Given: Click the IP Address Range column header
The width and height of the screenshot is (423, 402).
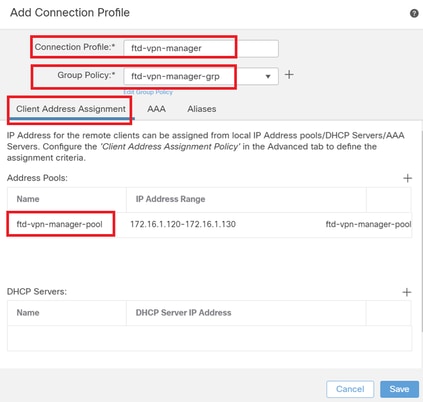Looking at the screenshot, I should (170, 199).
